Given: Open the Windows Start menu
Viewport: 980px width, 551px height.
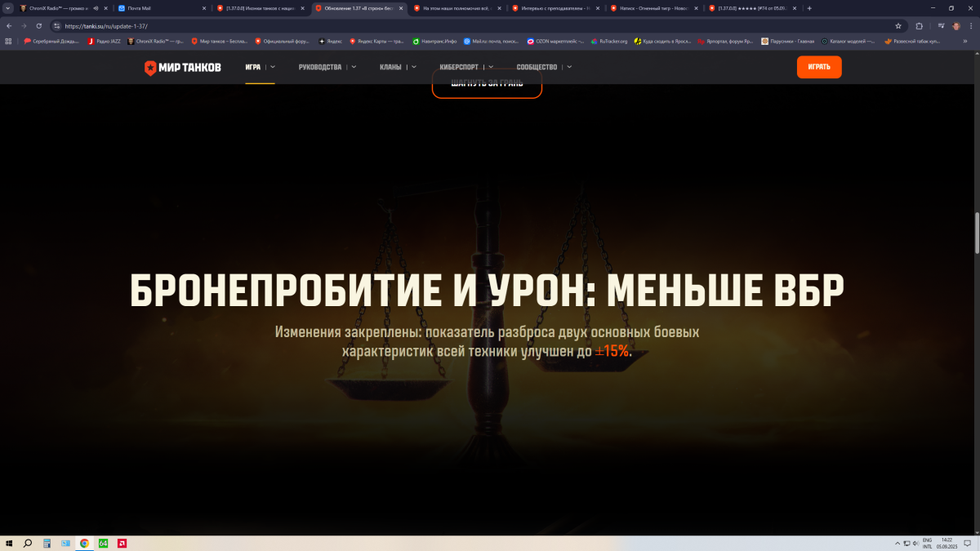Looking at the screenshot, I should click(9, 543).
